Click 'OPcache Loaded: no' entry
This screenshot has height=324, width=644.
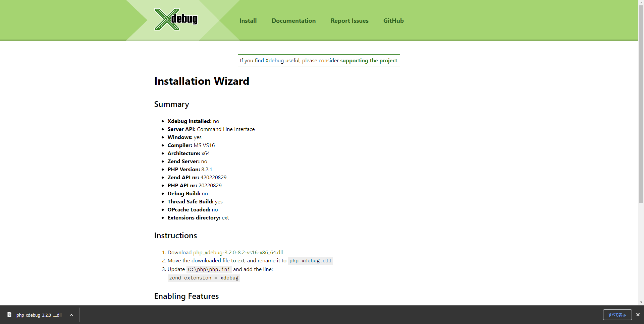[x=193, y=210]
